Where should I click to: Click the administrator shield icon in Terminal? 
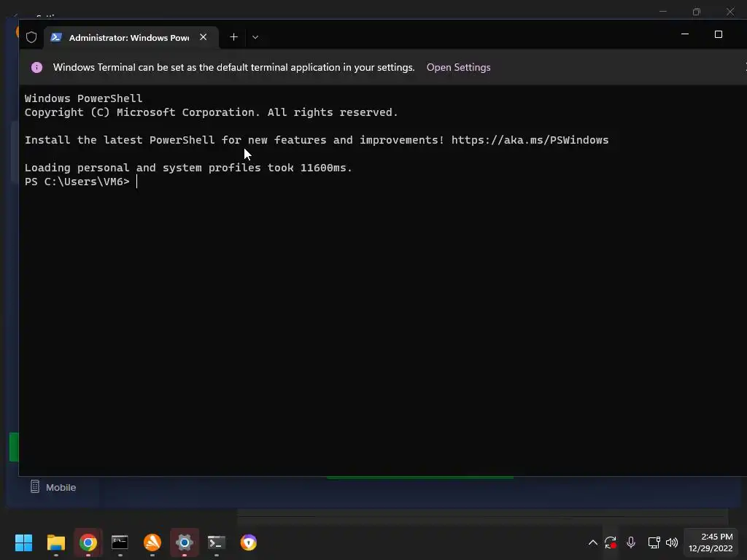(x=31, y=37)
